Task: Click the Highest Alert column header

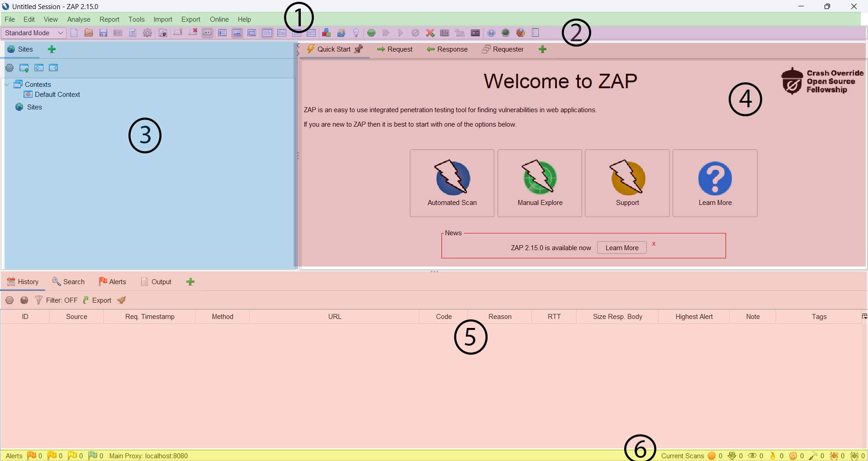Action: point(694,317)
